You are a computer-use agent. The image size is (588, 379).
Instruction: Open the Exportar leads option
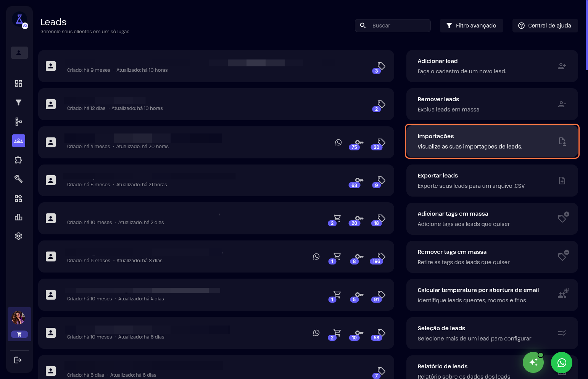[491, 181]
